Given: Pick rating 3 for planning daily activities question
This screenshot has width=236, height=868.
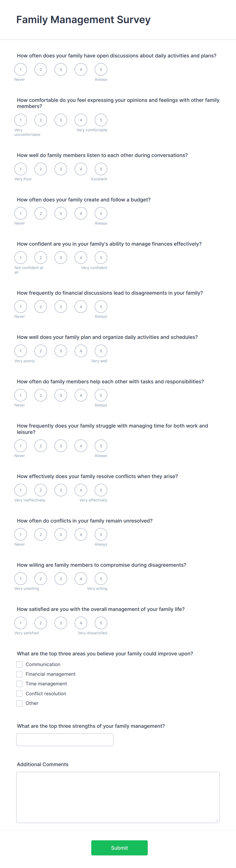Looking at the screenshot, I should pos(61,351).
